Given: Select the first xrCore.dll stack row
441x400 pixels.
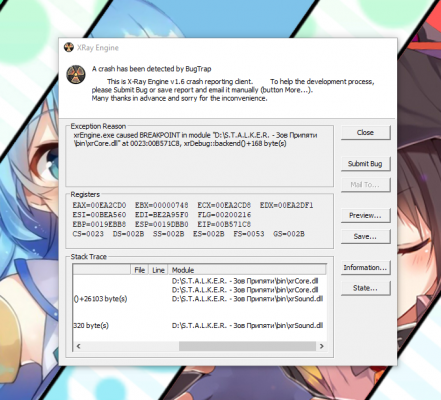Looking at the screenshot, I should tap(199, 281).
